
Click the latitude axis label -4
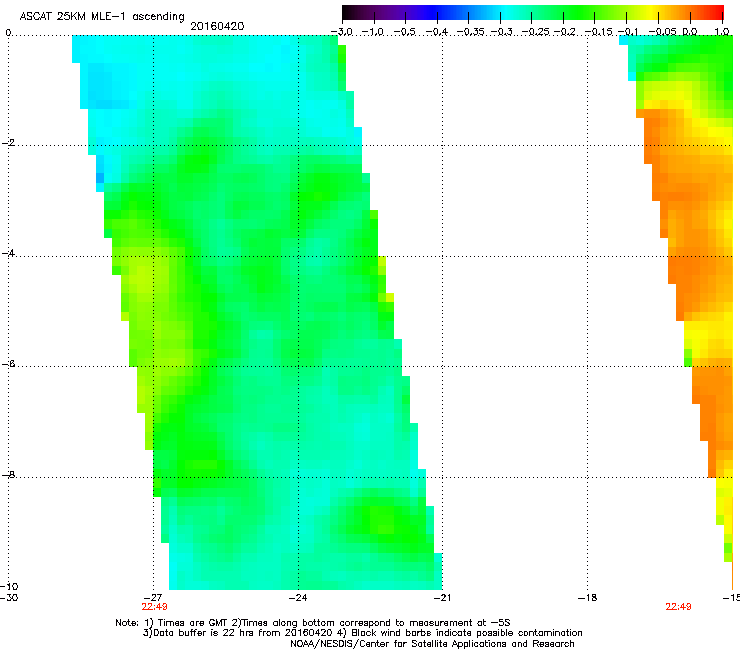click(x=8, y=253)
